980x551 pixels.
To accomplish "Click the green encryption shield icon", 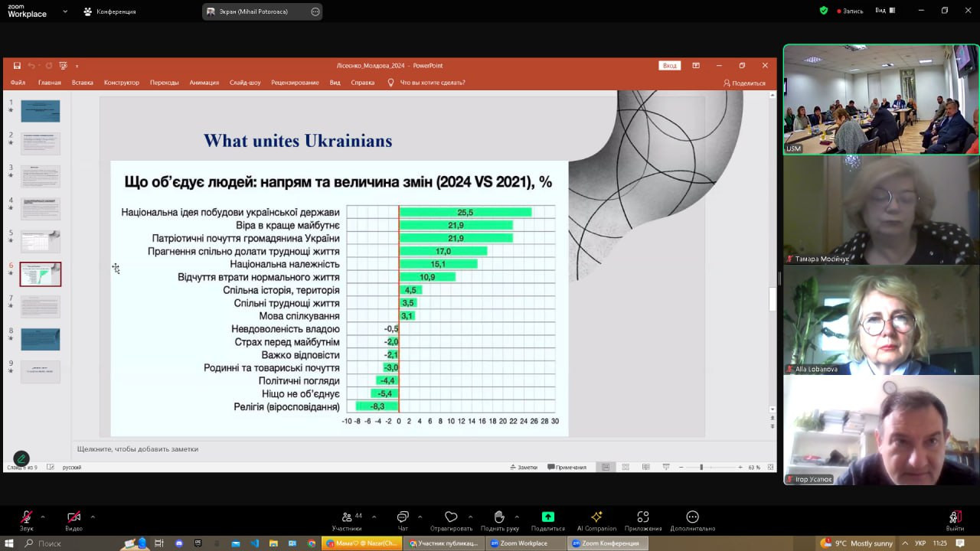I will pos(824,11).
